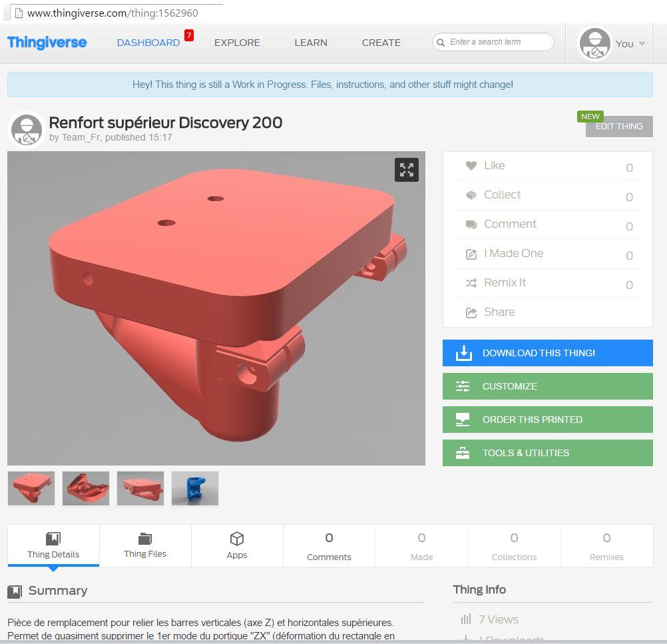
Task: Switch to the Collections tab
Action: (514, 545)
